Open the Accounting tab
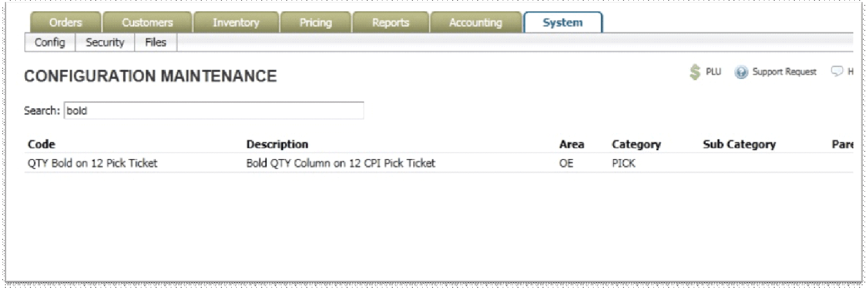This screenshot has width=868, height=288. pyautogui.click(x=476, y=23)
